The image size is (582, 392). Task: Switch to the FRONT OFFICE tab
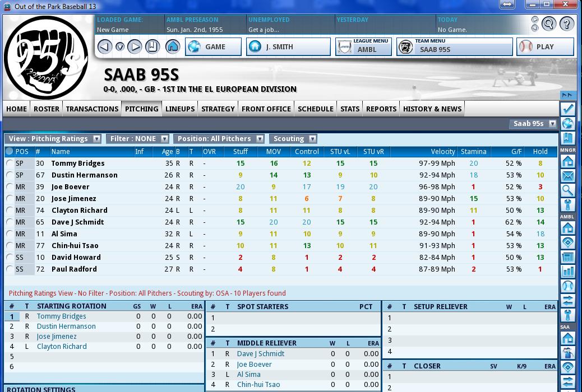click(x=266, y=109)
